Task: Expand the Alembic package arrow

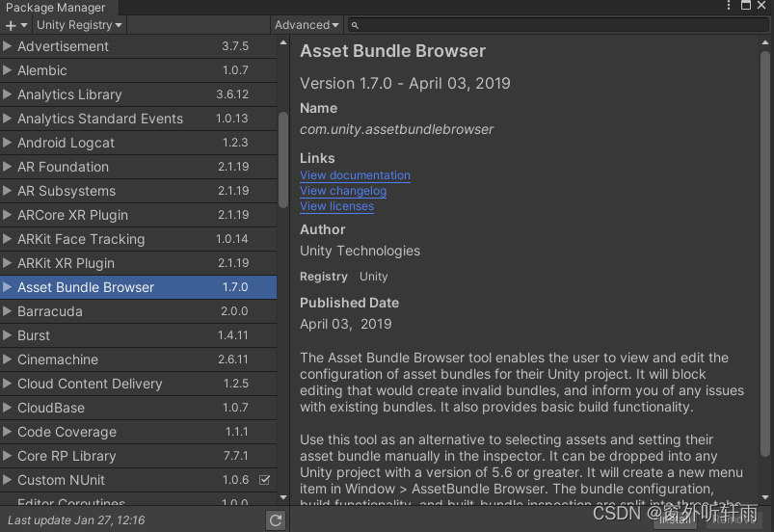Action: pyautogui.click(x=7, y=70)
